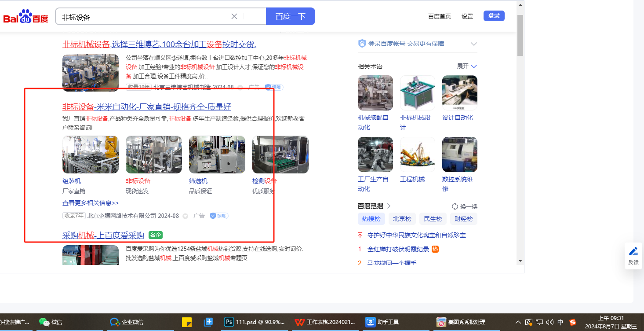Viewport: 644px width, 331px height.
Task: Select the 财经榜 tab
Action: click(463, 219)
